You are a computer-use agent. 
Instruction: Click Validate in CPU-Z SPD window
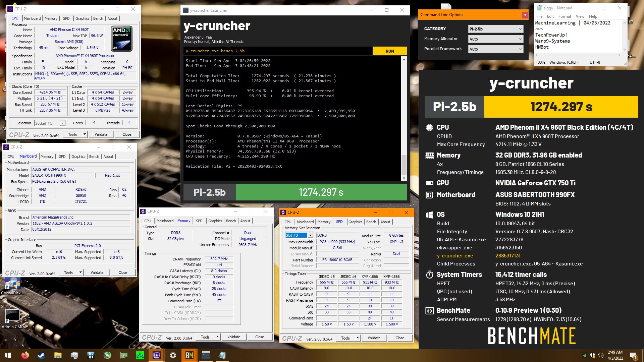coord(374,338)
